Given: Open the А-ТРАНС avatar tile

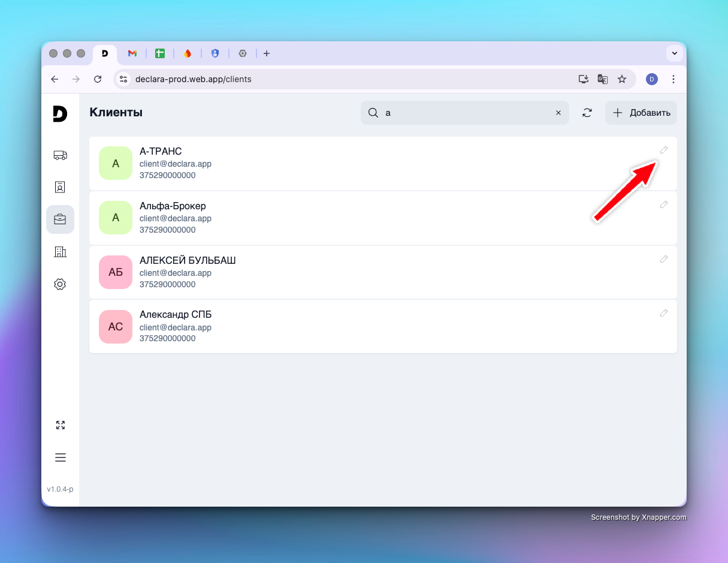Looking at the screenshot, I should (116, 163).
